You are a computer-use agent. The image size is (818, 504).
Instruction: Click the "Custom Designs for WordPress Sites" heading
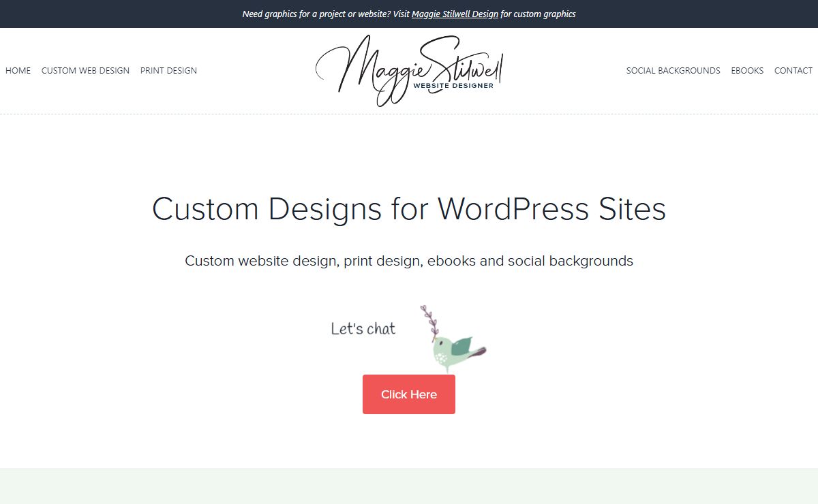coord(409,209)
